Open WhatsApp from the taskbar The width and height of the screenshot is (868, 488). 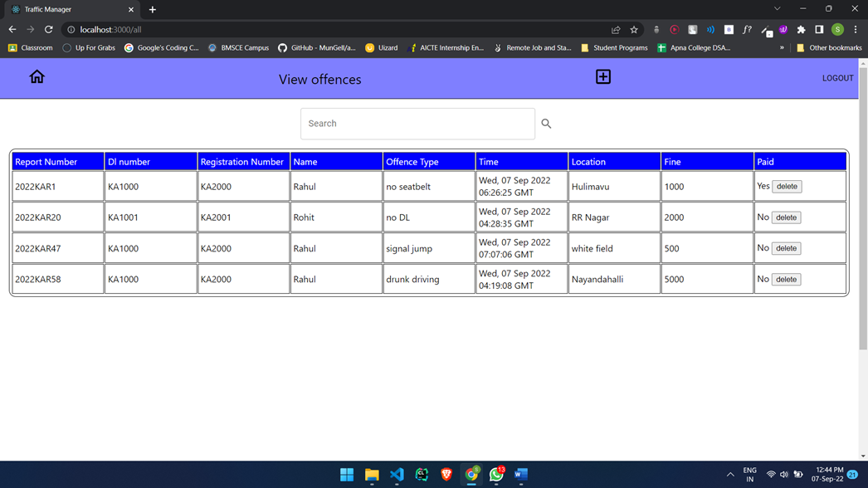coord(496,475)
